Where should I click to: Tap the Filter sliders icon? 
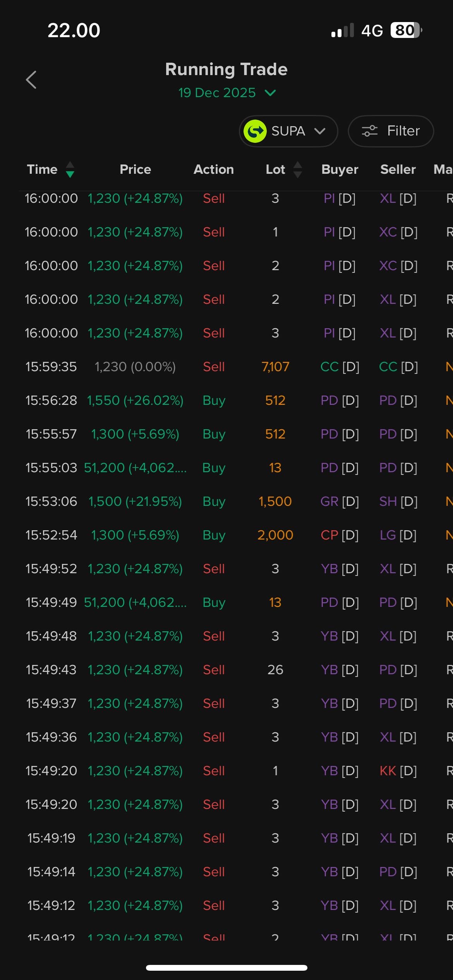pos(369,131)
